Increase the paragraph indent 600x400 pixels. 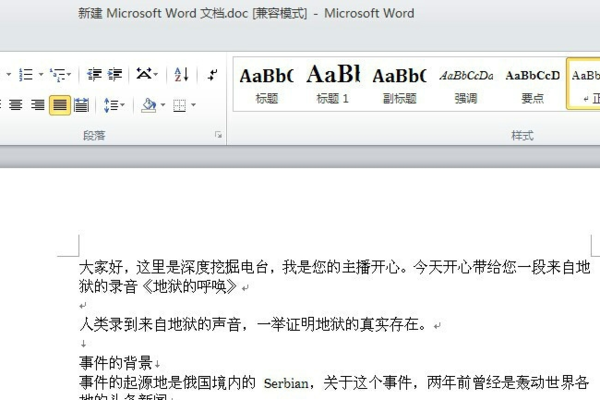coord(114,74)
